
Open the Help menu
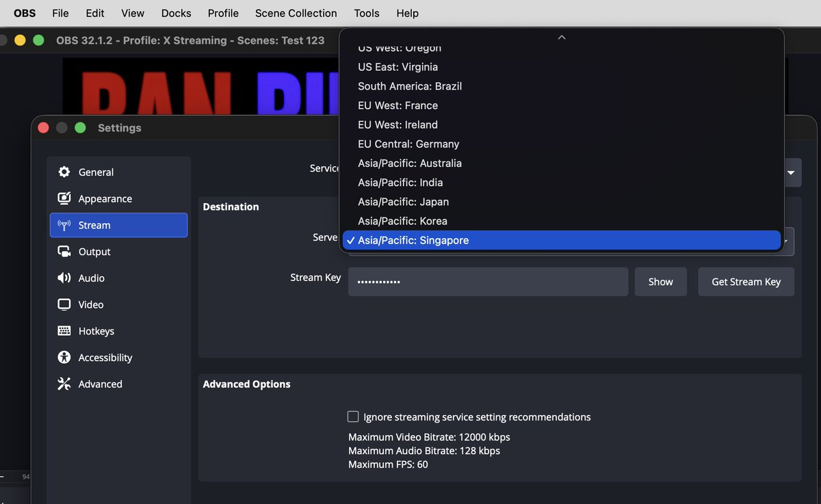point(408,13)
